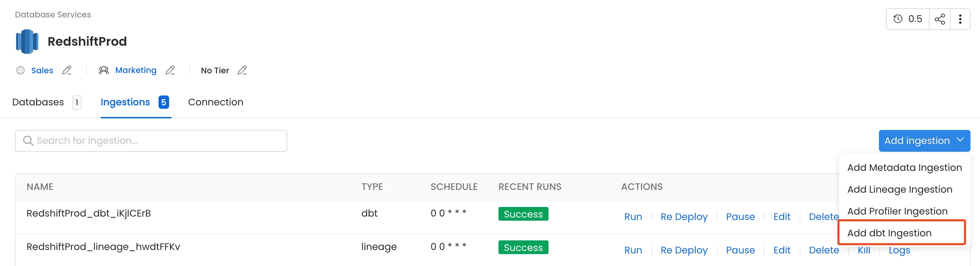
Task: Expand the Add ingestion dropdown
Action: point(924,141)
